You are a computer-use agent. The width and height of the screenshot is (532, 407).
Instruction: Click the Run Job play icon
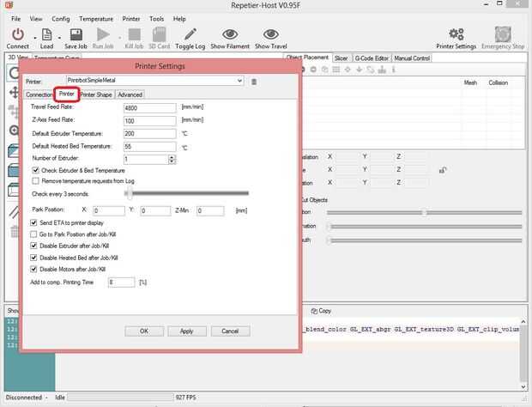coord(103,34)
